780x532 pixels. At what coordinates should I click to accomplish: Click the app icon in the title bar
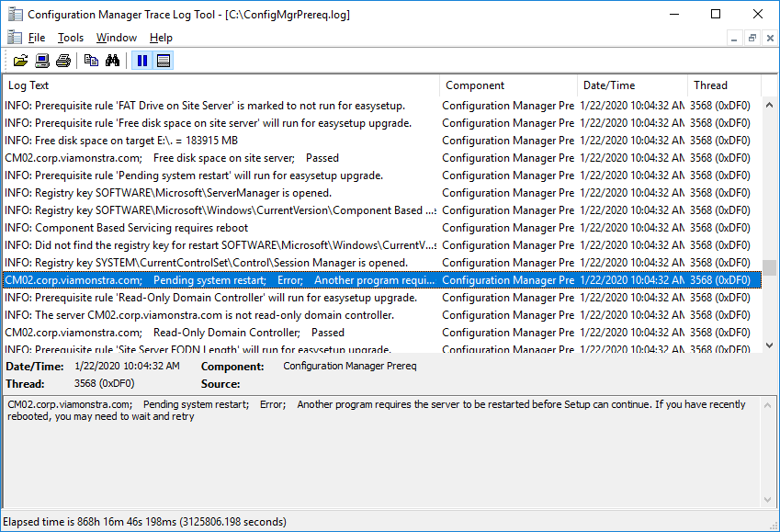16,15
